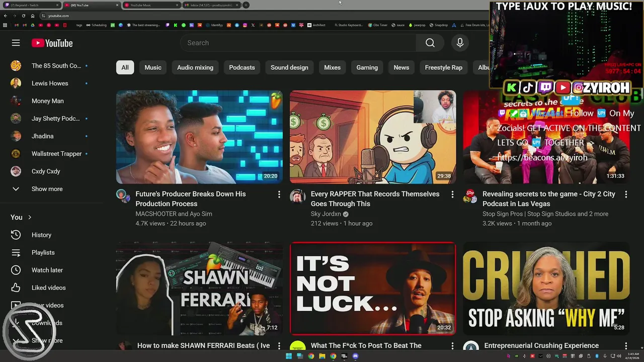
Task: Select the News chip
Action: [401, 67]
